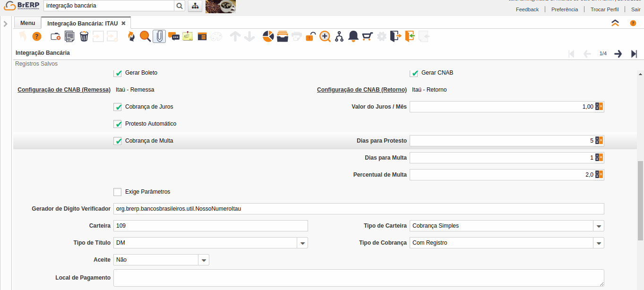This screenshot has height=290, width=644.
Task: Click the orange Help question mark icon
Action: 37,36
